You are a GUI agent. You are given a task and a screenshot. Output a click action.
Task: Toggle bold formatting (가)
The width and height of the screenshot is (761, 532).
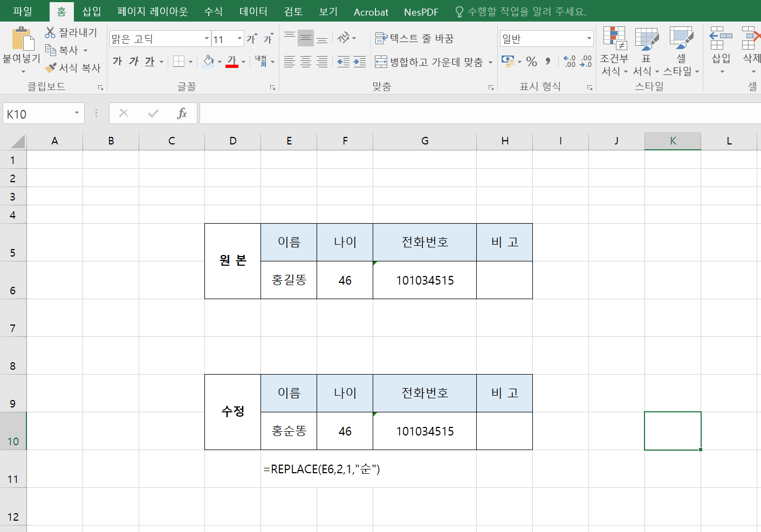tap(117, 61)
